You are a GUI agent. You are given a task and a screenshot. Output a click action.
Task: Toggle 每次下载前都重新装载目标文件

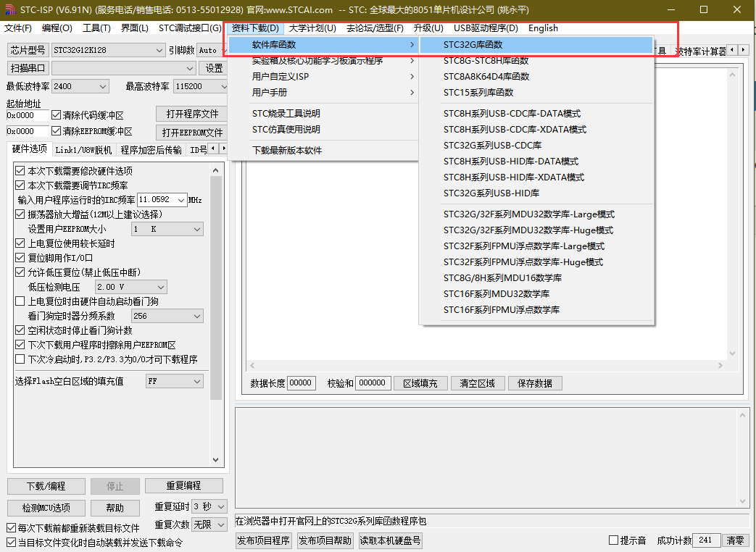tap(11, 528)
